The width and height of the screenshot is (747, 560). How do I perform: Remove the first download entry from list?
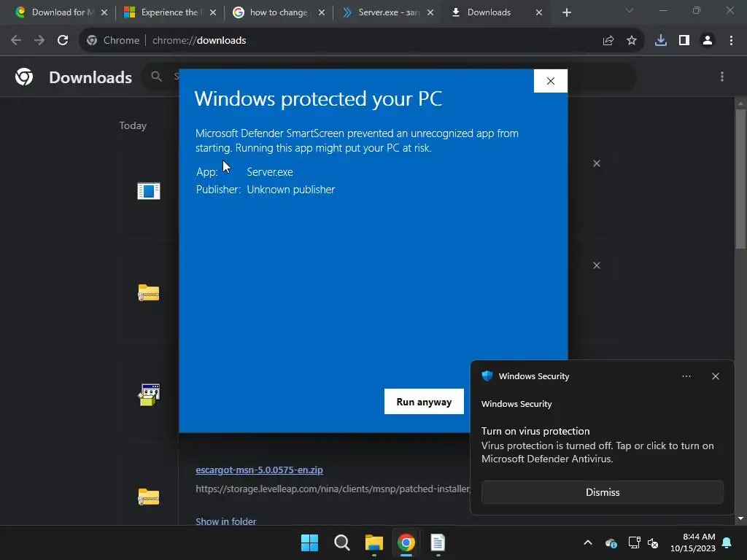click(x=597, y=163)
